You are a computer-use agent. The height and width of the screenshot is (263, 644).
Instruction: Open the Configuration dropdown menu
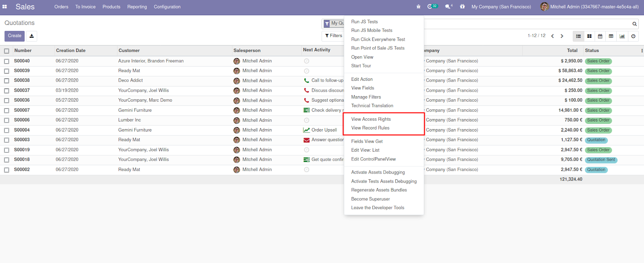click(167, 7)
